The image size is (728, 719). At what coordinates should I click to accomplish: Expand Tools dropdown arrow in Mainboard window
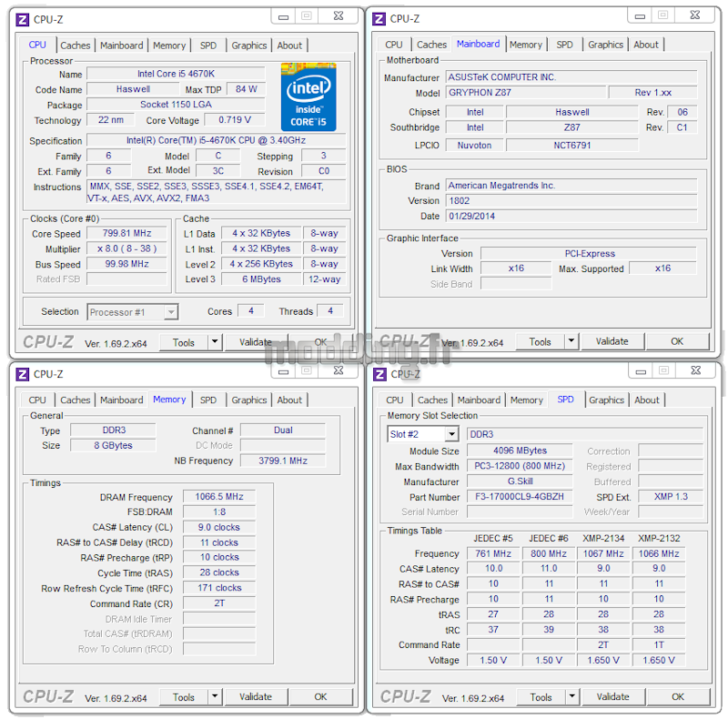(571, 341)
